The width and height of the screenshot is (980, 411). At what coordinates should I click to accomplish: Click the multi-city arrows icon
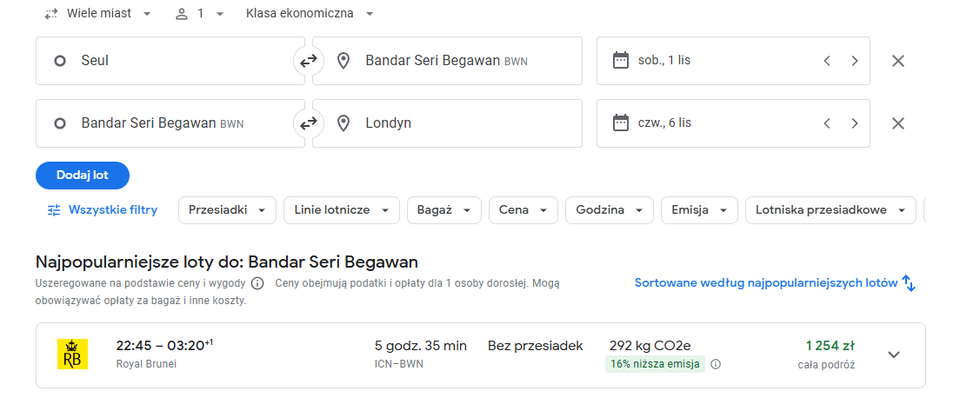tap(51, 14)
